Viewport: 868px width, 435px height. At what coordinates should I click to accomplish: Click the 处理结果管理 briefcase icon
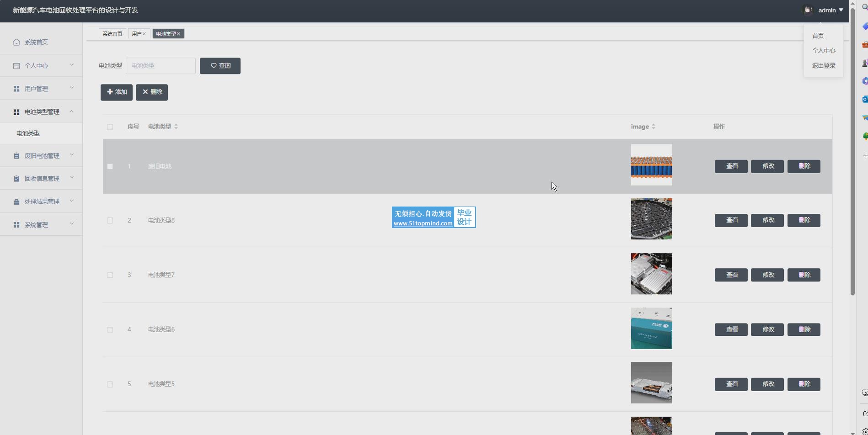(16, 202)
